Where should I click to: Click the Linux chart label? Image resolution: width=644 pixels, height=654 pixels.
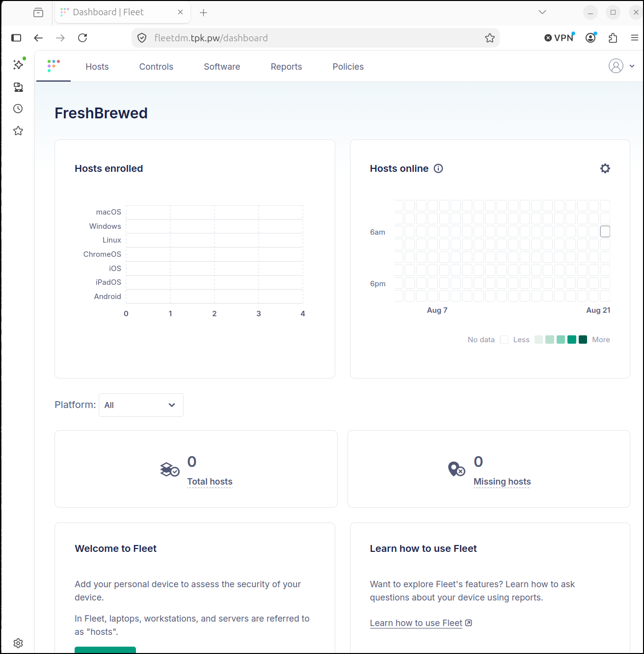click(x=112, y=240)
